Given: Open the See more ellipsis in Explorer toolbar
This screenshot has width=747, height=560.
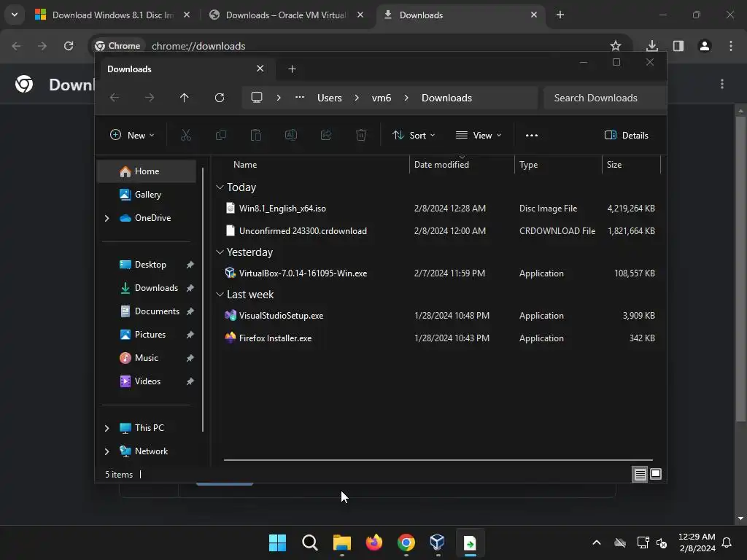Looking at the screenshot, I should (532, 135).
